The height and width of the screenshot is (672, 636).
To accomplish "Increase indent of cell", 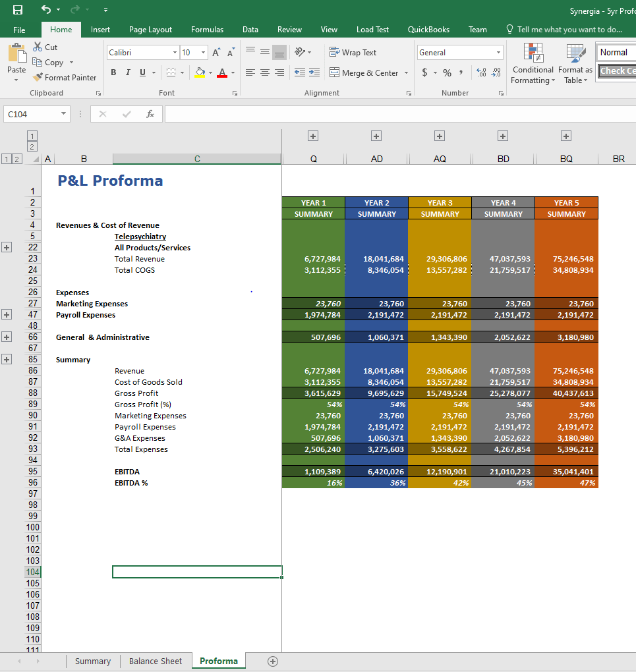I will coord(314,73).
